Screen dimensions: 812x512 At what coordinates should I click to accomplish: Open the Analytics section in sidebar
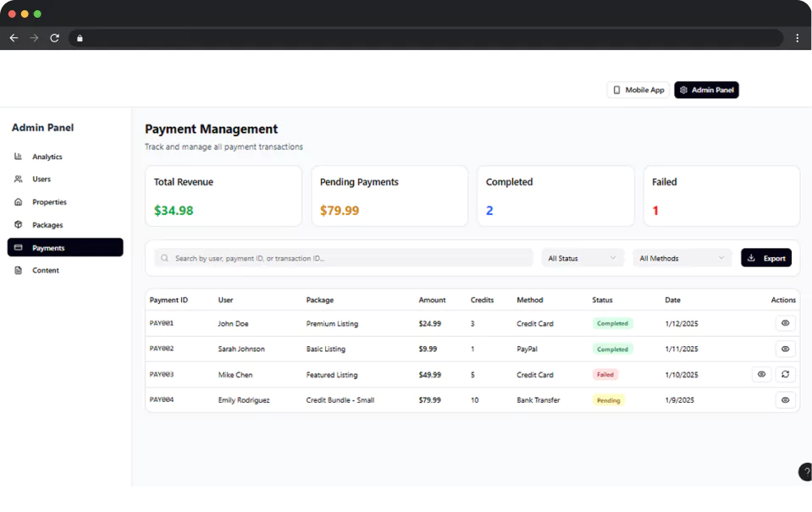(x=47, y=157)
